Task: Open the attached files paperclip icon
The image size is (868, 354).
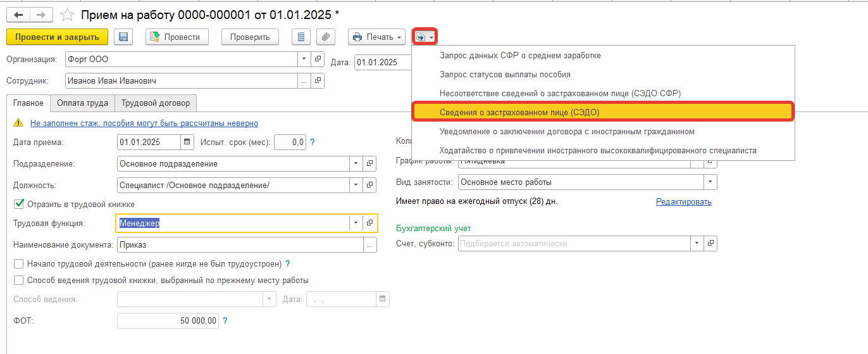Action: (x=326, y=37)
